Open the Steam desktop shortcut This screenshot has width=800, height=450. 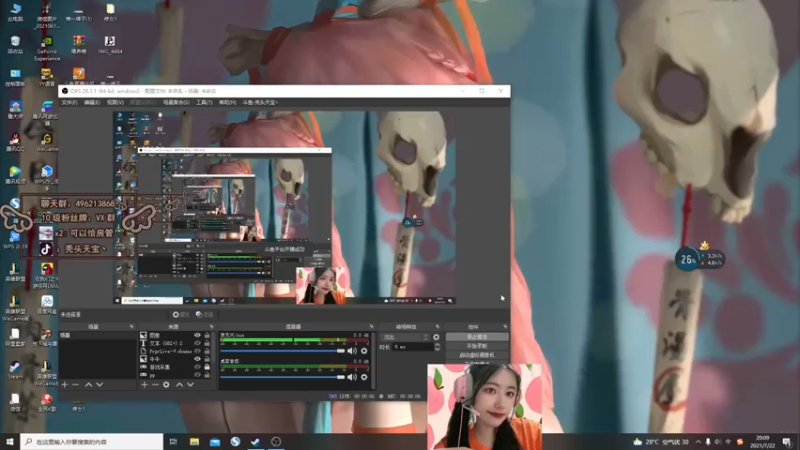[15, 370]
